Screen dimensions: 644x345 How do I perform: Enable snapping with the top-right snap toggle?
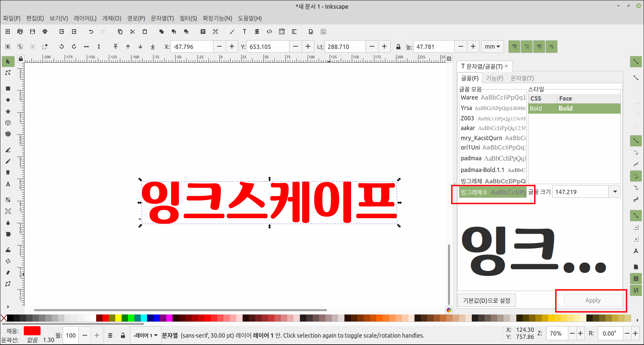636,62
